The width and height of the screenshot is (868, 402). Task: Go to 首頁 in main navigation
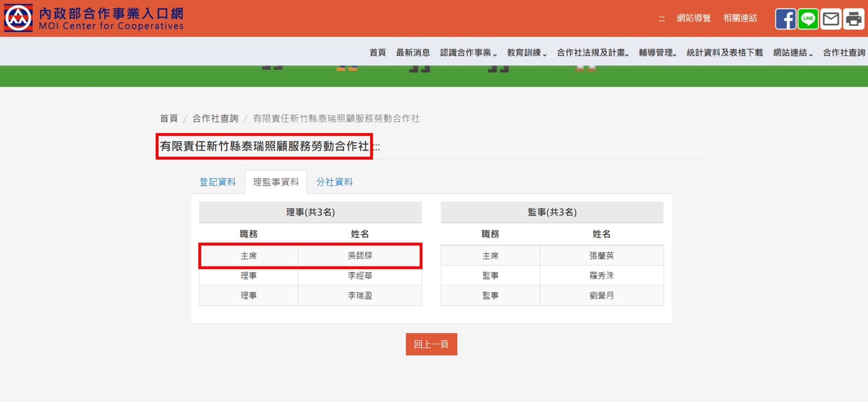coord(377,53)
